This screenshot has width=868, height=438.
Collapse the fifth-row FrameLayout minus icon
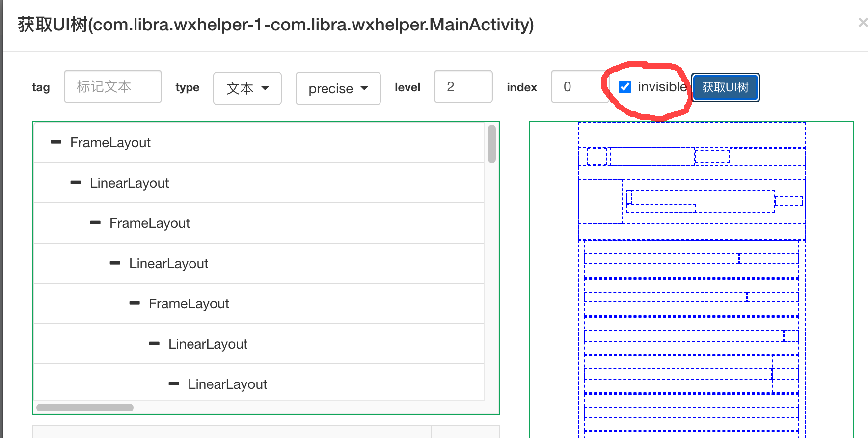[x=135, y=303]
